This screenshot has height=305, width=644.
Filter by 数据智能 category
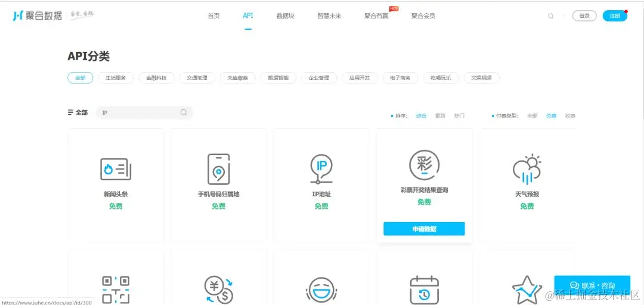pos(278,78)
